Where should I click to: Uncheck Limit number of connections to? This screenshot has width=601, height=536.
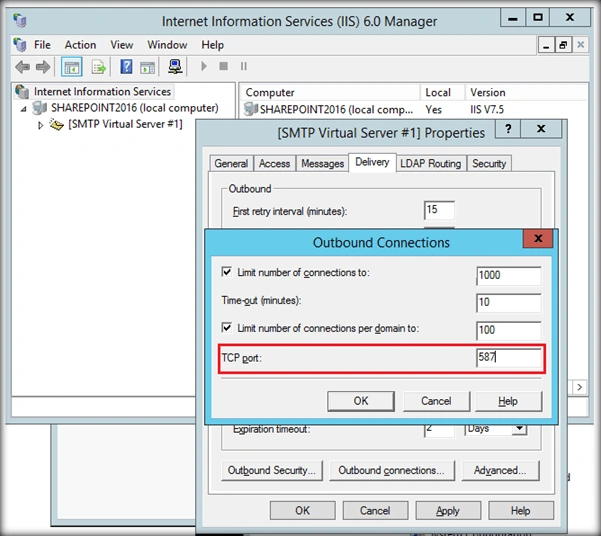pyautogui.click(x=227, y=272)
